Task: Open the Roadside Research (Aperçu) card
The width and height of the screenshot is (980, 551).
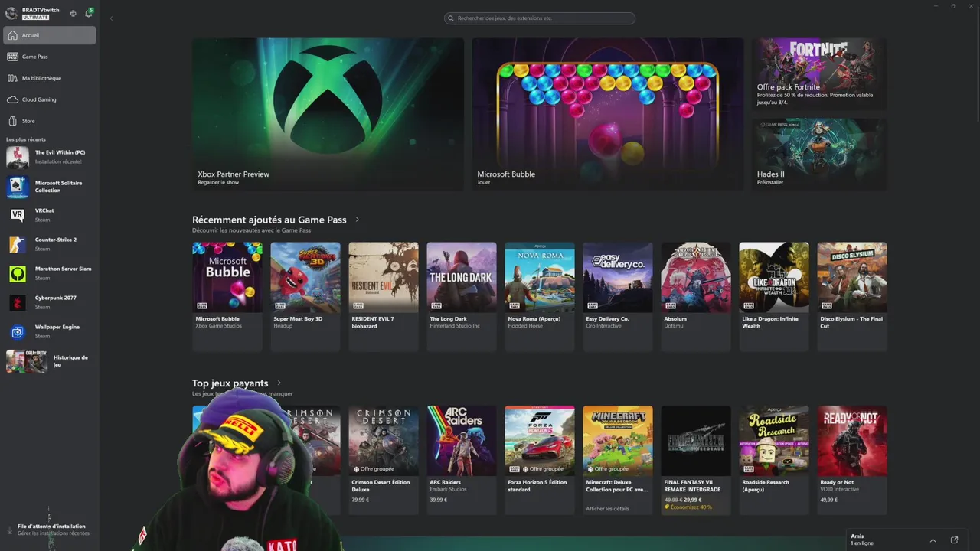Action: coord(774,460)
